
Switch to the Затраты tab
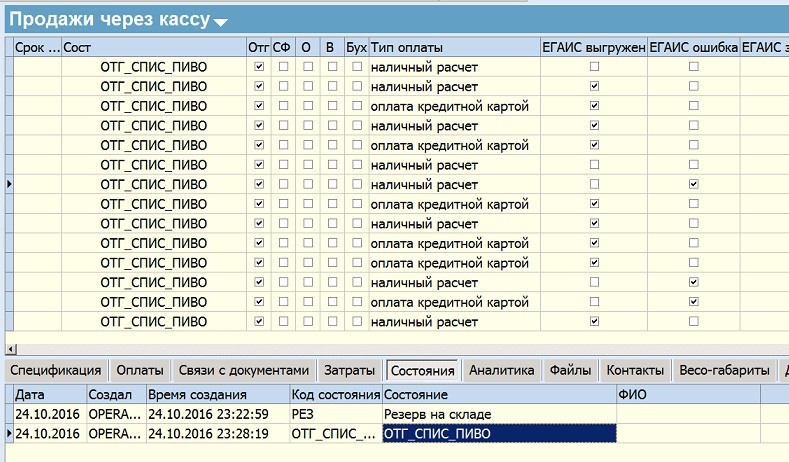pos(349,370)
